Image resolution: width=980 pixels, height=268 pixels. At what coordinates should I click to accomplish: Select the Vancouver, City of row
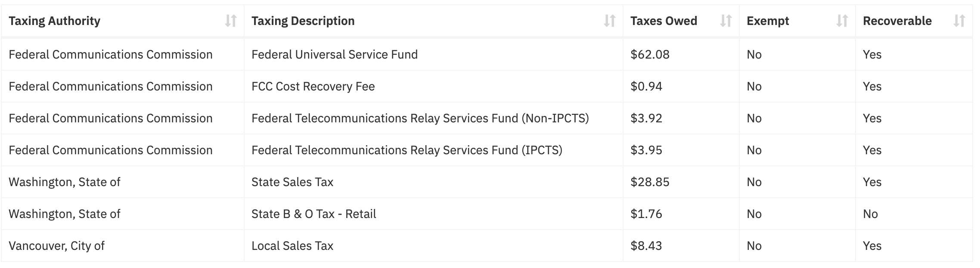(487, 246)
